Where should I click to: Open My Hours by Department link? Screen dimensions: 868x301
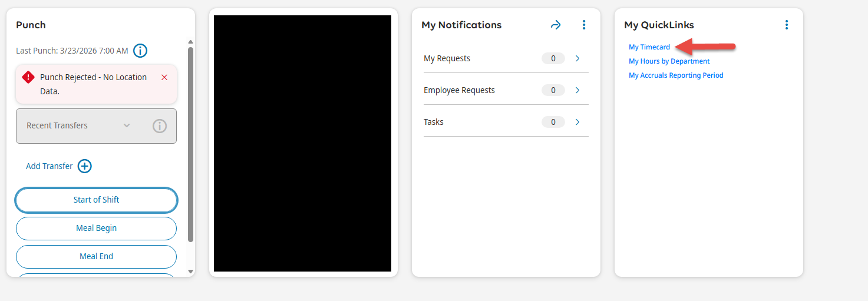(x=669, y=61)
